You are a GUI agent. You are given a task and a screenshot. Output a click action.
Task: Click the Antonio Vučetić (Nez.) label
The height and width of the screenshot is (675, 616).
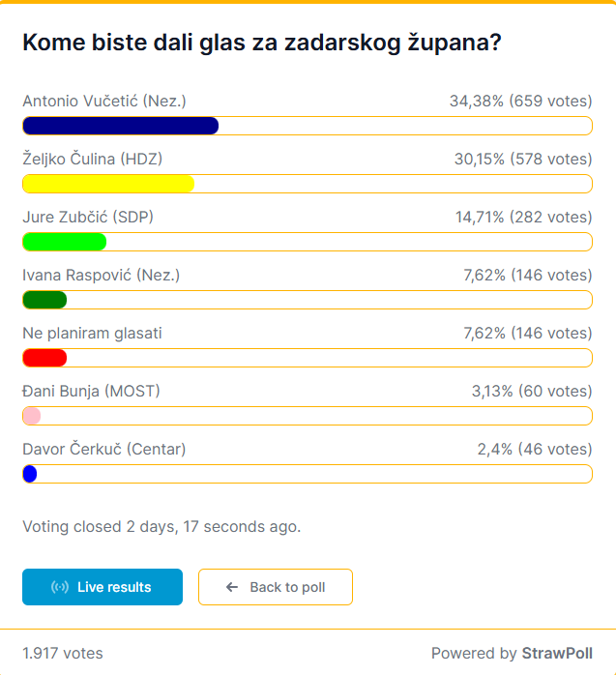click(x=103, y=101)
